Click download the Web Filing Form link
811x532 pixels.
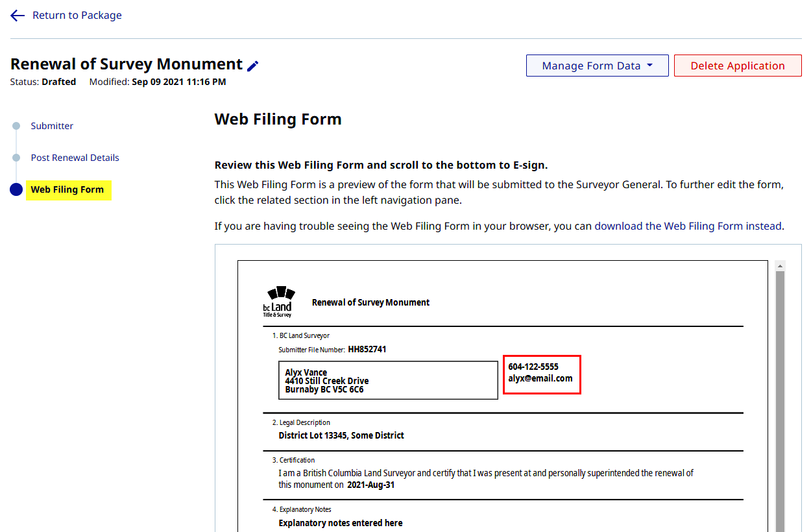(668, 226)
